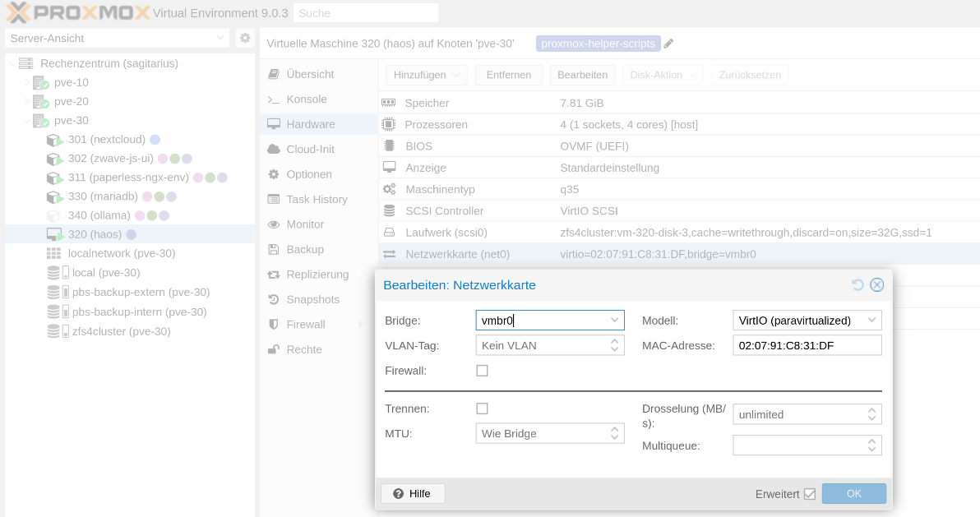Increase the VLAN-Tag spinner value
Screen dimensions: 980x517
[615, 341]
